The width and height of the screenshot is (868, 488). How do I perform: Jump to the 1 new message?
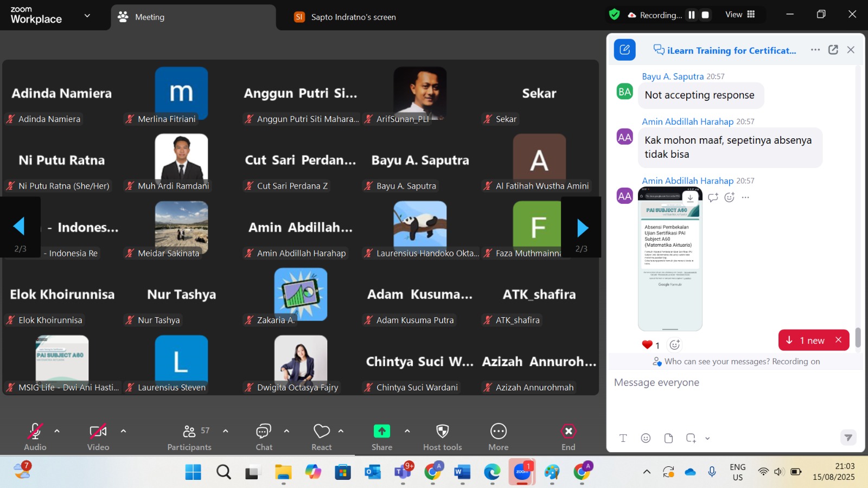pos(806,341)
